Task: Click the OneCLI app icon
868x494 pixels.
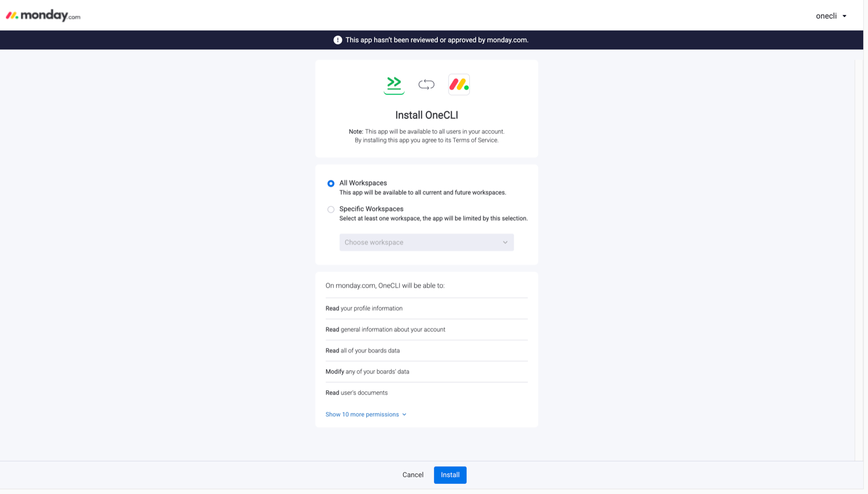Action: [x=394, y=85]
